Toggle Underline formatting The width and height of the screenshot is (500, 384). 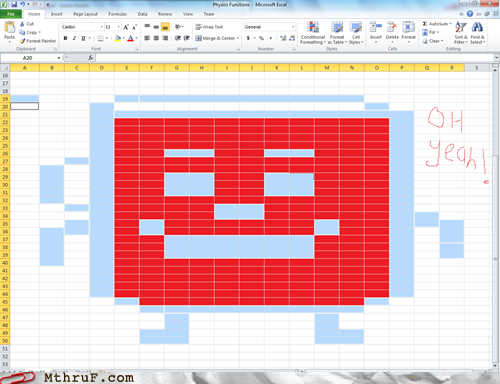tap(83, 38)
